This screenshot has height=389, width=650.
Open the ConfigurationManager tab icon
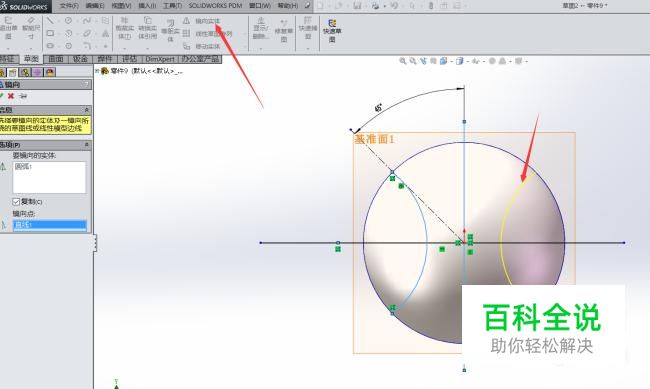(x=25, y=72)
